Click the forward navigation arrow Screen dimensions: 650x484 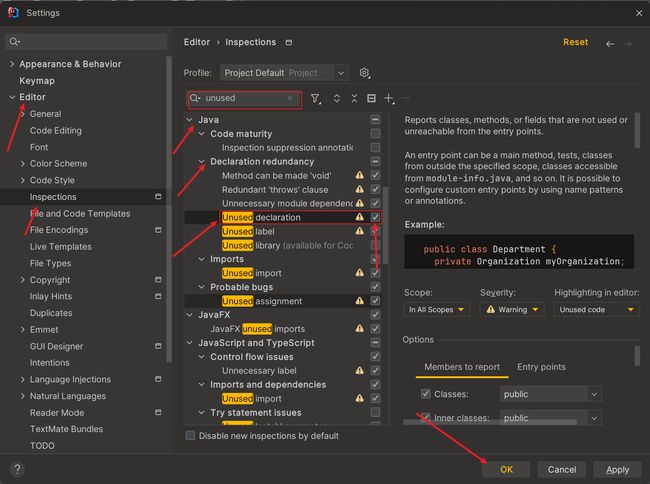[628, 44]
